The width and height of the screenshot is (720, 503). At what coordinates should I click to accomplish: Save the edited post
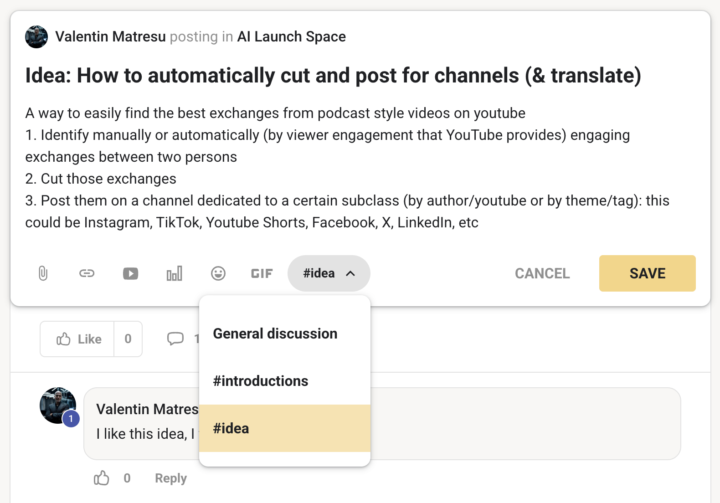click(x=647, y=273)
